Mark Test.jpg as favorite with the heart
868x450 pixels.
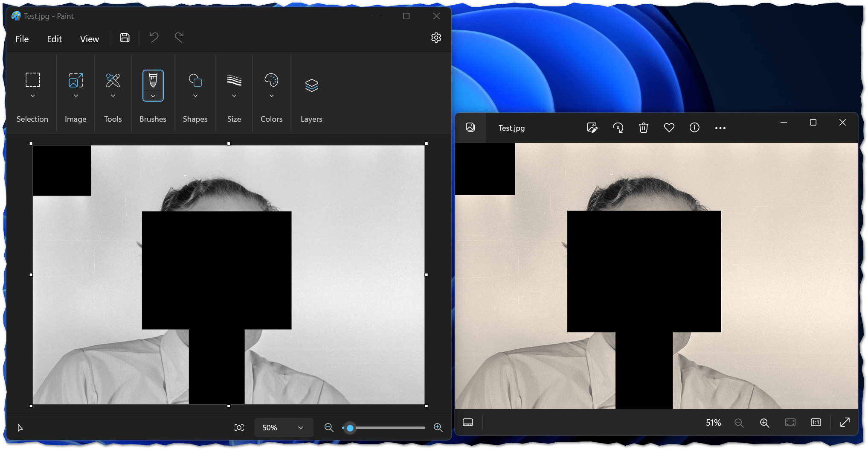(669, 127)
